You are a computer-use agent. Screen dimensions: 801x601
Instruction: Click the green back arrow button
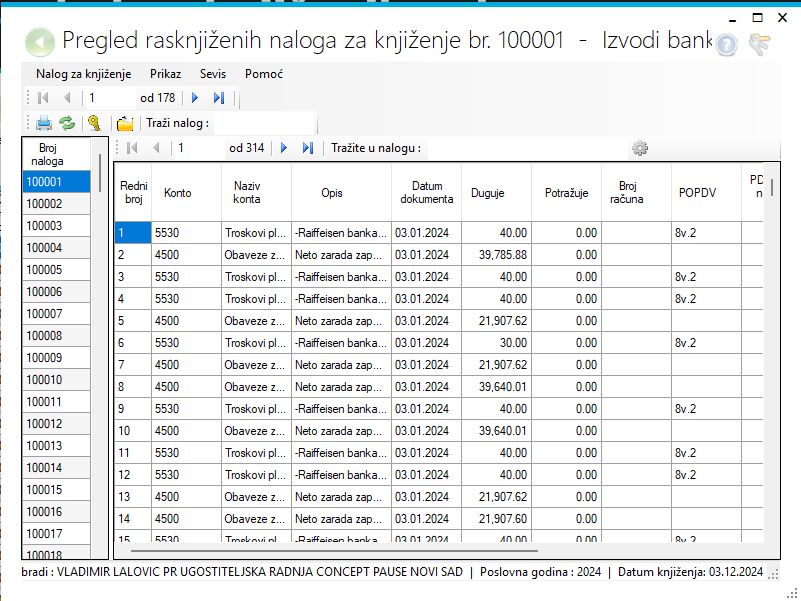(40, 42)
